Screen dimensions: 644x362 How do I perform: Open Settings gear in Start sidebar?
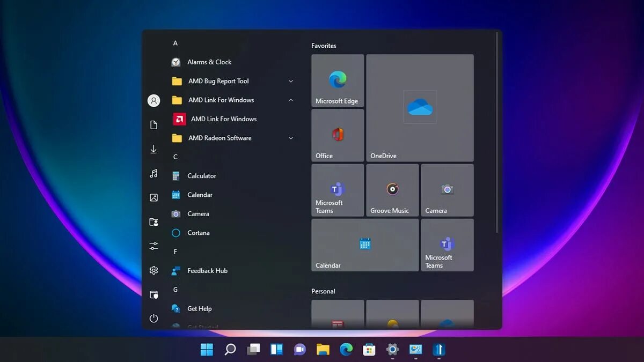point(153,270)
